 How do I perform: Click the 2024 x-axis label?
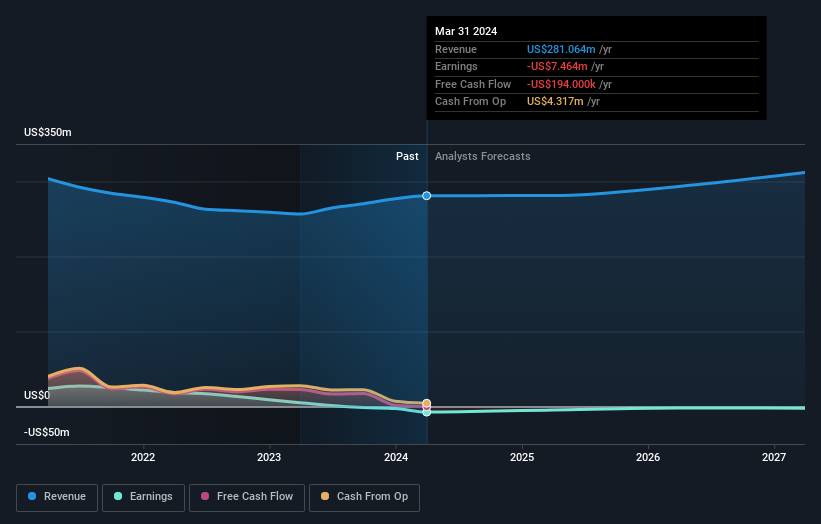[x=396, y=458]
